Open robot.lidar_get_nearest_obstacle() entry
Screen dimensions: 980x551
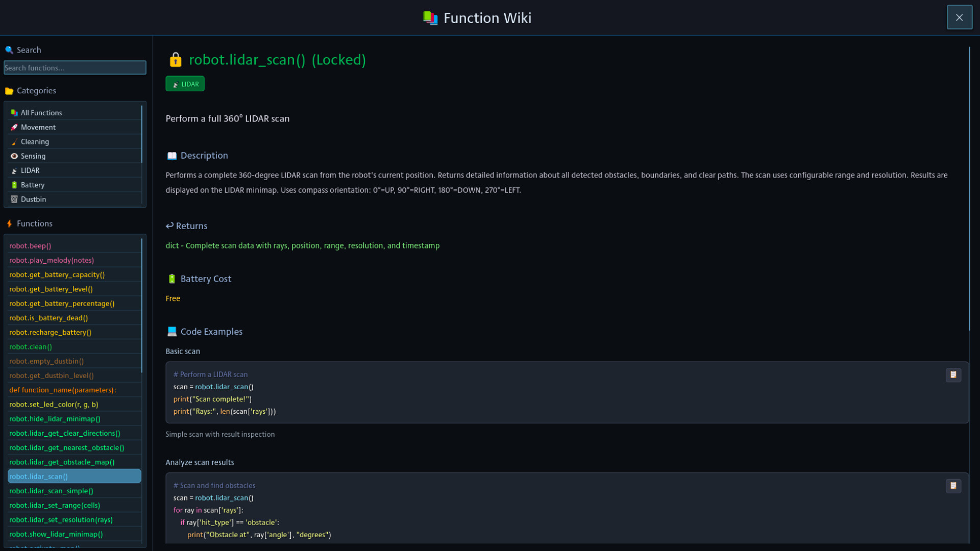pyautogui.click(x=67, y=447)
